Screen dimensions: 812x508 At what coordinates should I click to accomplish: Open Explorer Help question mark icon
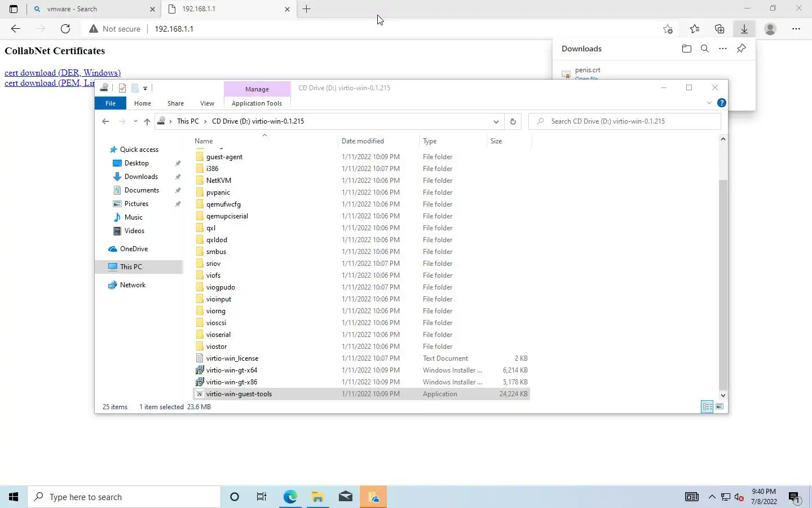tap(721, 103)
